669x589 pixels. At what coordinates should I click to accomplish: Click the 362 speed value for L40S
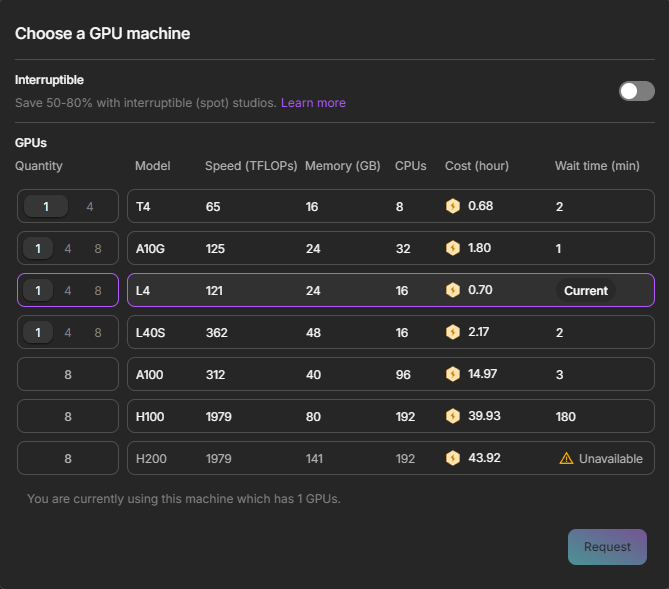(217, 332)
